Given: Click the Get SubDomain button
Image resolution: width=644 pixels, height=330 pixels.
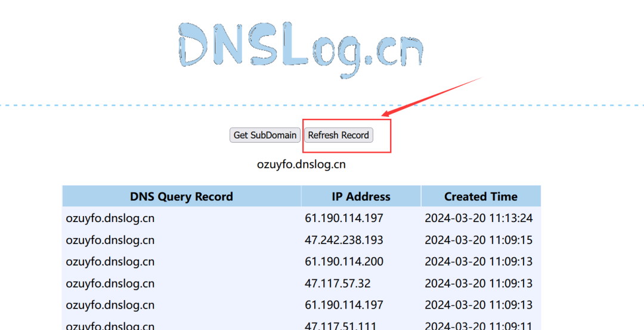Looking at the screenshot, I should pyautogui.click(x=265, y=135).
